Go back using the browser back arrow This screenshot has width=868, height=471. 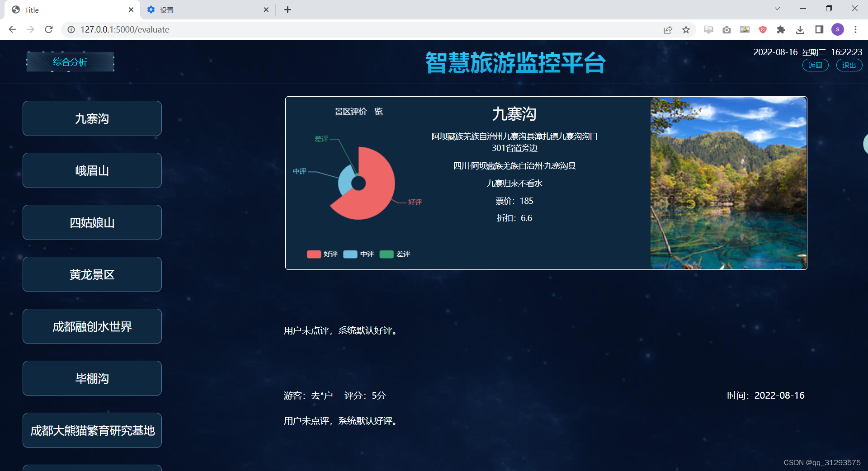pyautogui.click(x=12, y=29)
